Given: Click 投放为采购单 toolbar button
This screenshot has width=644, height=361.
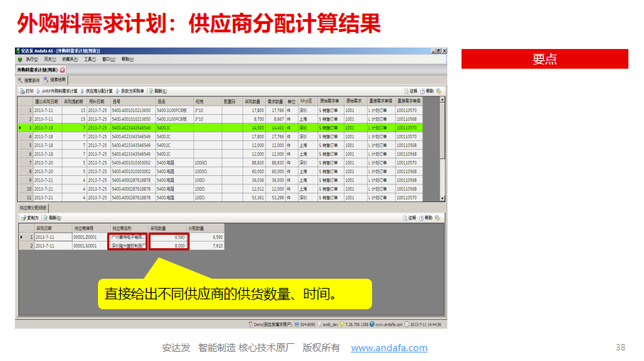Looking at the screenshot, I should click(x=131, y=91).
